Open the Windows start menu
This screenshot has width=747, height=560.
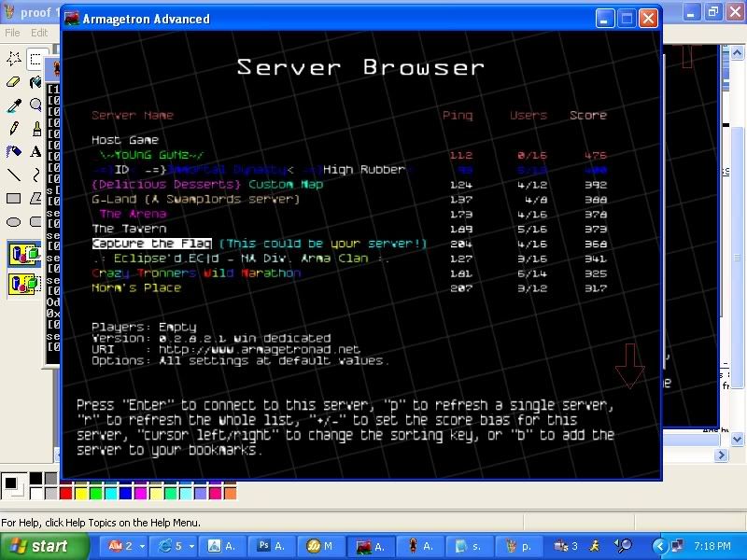point(44,546)
